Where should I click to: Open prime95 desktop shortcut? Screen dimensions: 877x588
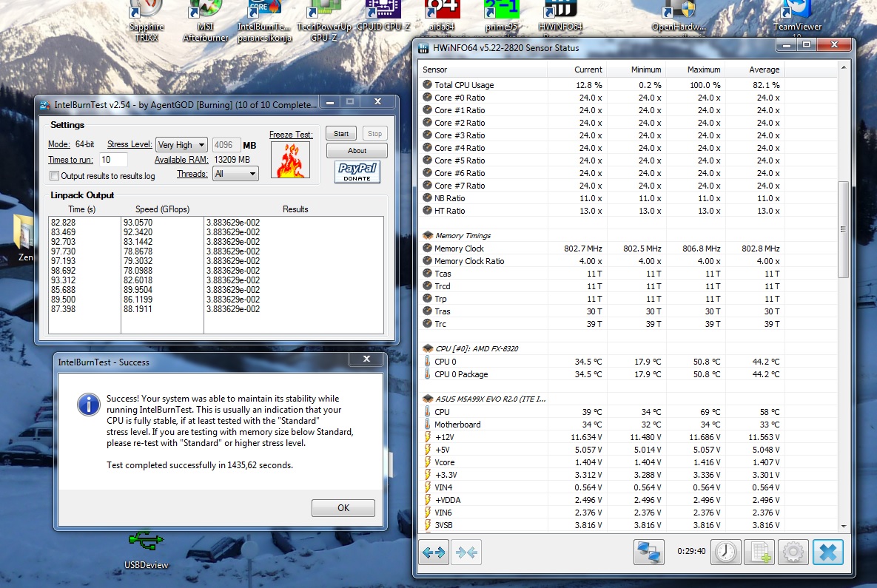(x=501, y=17)
